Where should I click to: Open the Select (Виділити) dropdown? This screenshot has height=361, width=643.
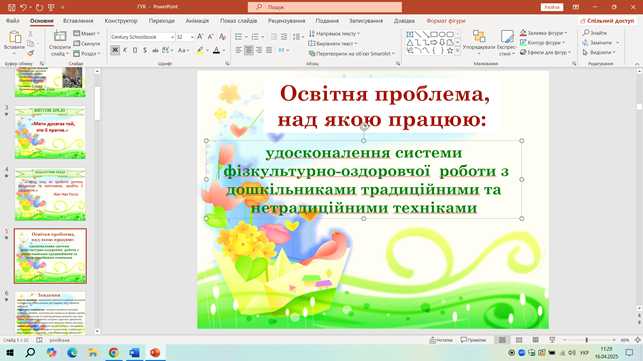pyautogui.click(x=599, y=53)
